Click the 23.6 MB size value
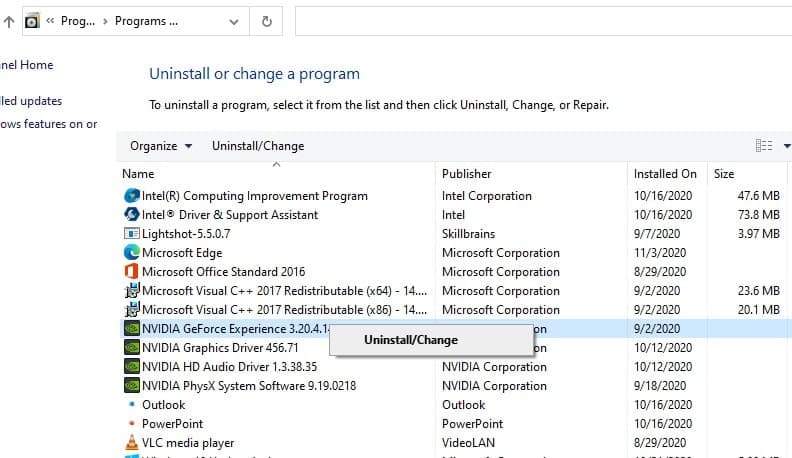Image resolution: width=792 pixels, height=458 pixels. [x=759, y=291]
